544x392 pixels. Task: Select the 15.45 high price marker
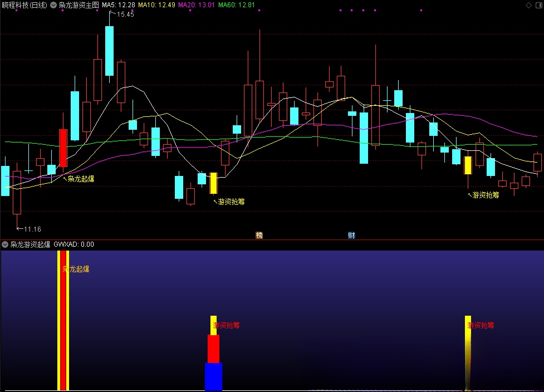[125, 14]
